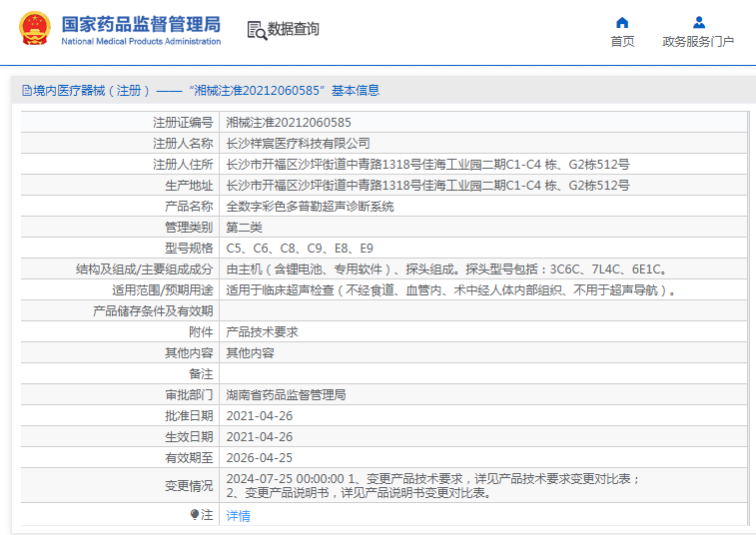The height and width of the screenshot is (535, 756).
Task: Open the 详情 link
Action: point(238,515)
